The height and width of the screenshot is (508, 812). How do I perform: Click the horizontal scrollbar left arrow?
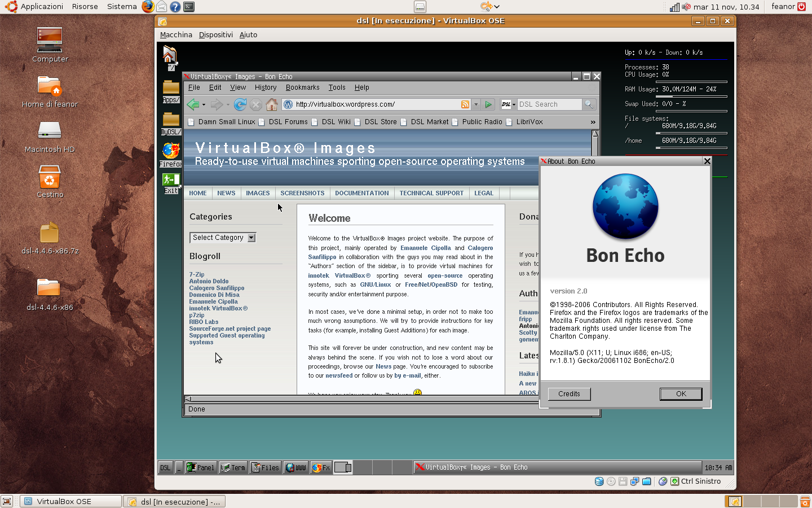click(x=188, y=398)
